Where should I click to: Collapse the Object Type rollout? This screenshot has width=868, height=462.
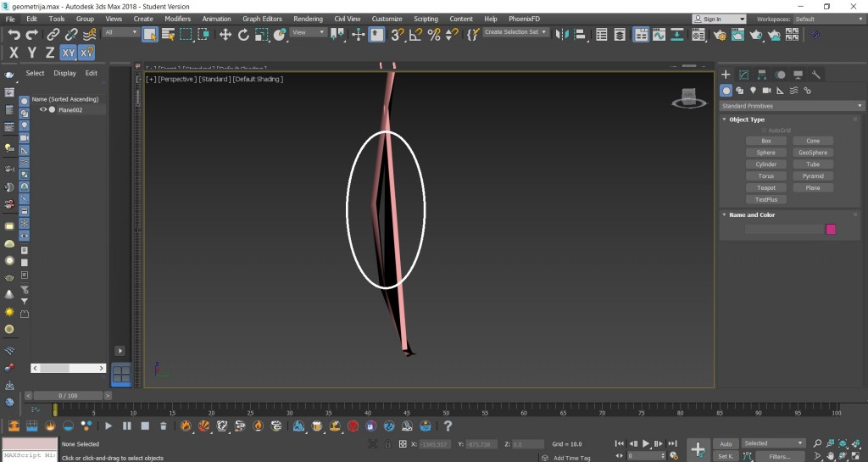[746, 120]
